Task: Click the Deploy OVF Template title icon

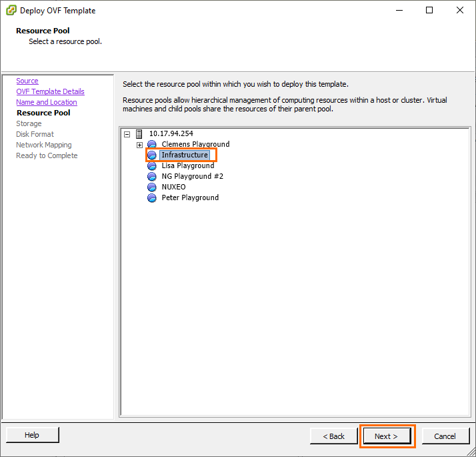Action: (11, 11)
